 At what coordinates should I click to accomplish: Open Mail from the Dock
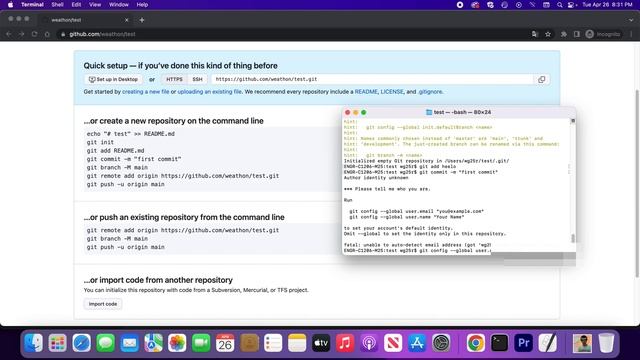[129, 343]
